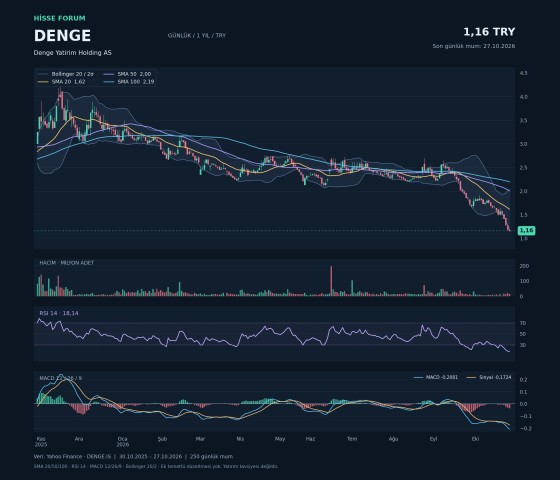Click the Eki month label
This screenshot has width=560, height=480.
click(475, 439)
